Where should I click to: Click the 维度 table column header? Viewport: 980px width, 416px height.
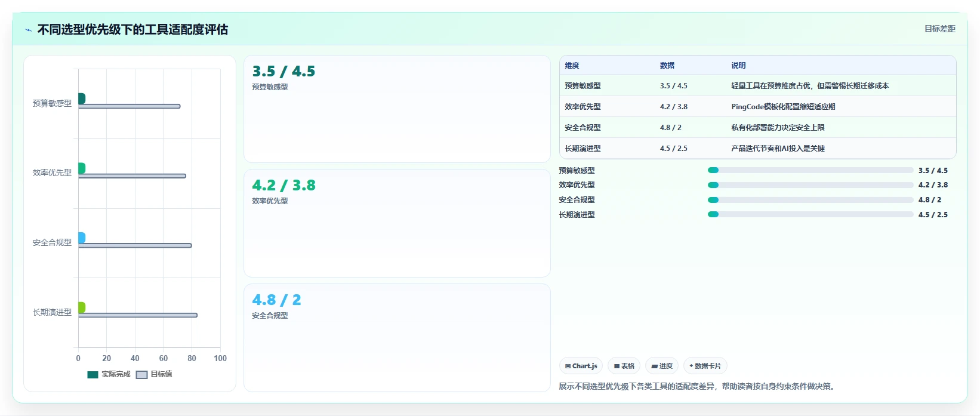point(572,66)
